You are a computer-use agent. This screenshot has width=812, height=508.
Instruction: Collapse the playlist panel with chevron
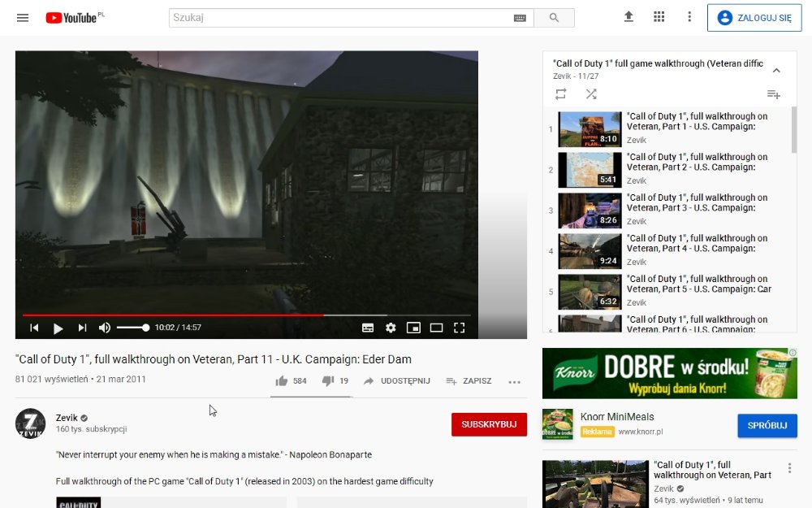776,70
